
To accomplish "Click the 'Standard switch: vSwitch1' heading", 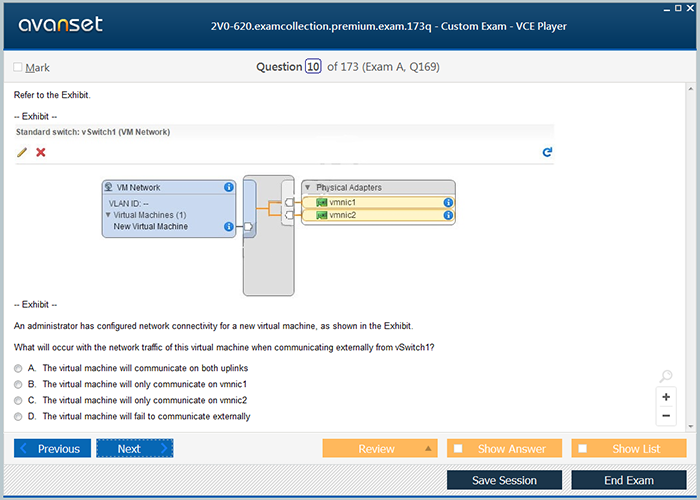I will pos(93,132).
